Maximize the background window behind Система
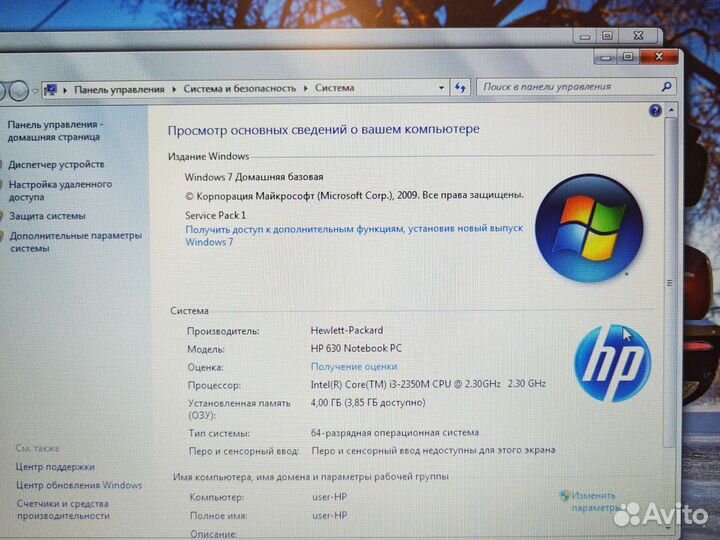 pos(607,35)
